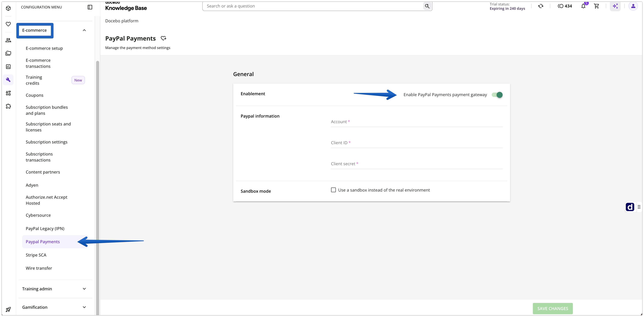
Task: Click the sync refresh icon in header
Action: coord(541,6)
